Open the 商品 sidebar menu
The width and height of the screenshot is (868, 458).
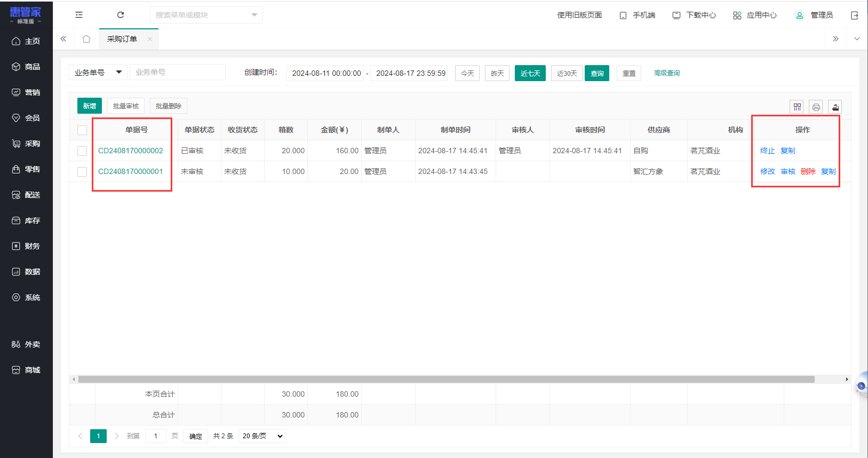tap(26, 67)
